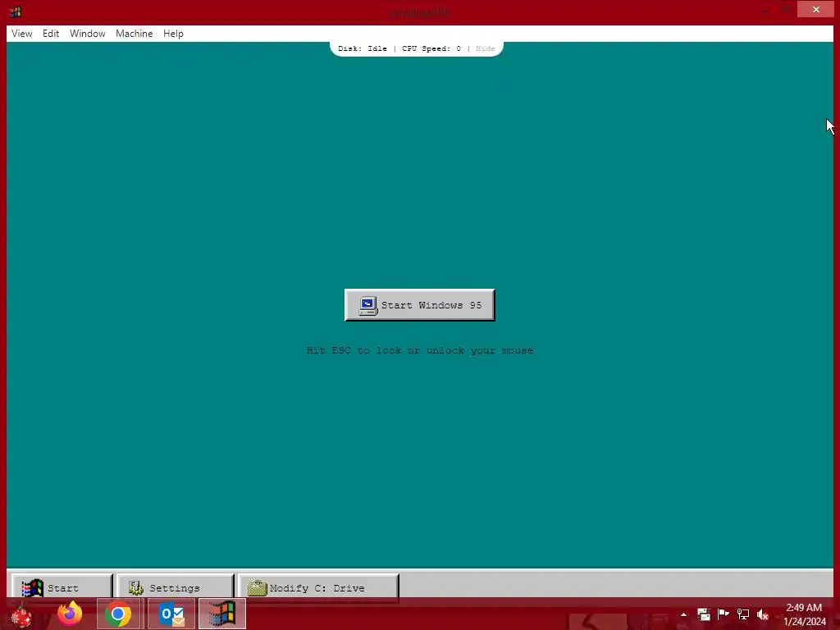Click the Windows flag icon beside Start
The height and width of the screenshot is (630, 840).
coord(32,587)
